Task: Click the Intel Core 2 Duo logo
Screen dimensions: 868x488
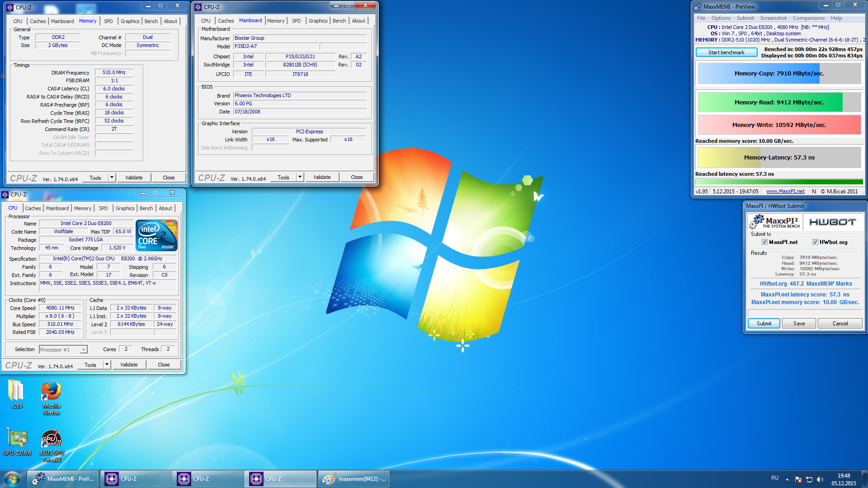Action: (156, 235)
